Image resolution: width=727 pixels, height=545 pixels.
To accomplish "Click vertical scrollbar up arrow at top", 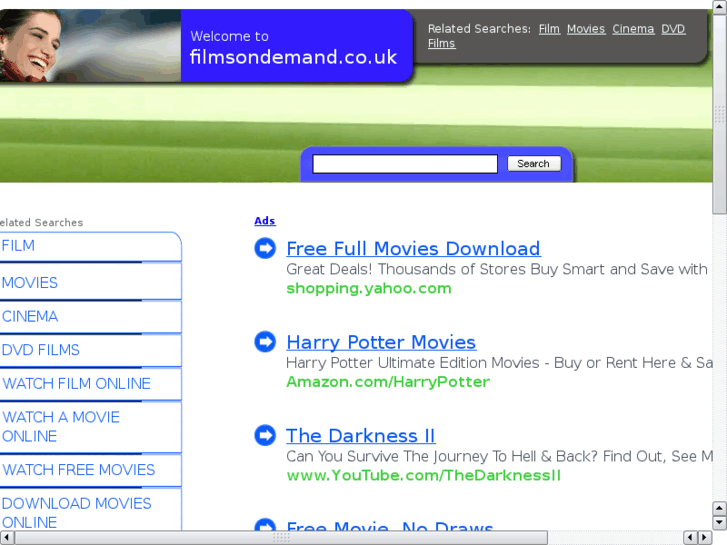I will [720, 6].
